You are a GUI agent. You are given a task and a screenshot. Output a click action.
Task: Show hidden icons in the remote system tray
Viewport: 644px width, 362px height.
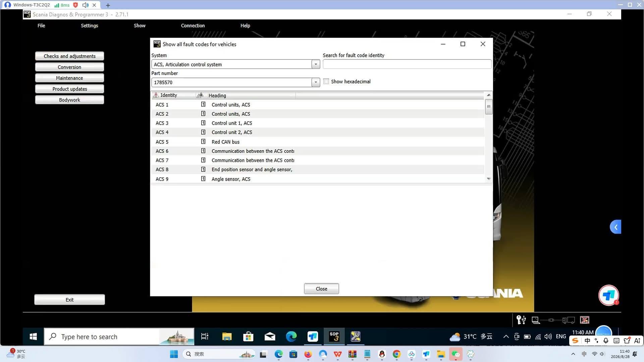[x=506, y=337]
